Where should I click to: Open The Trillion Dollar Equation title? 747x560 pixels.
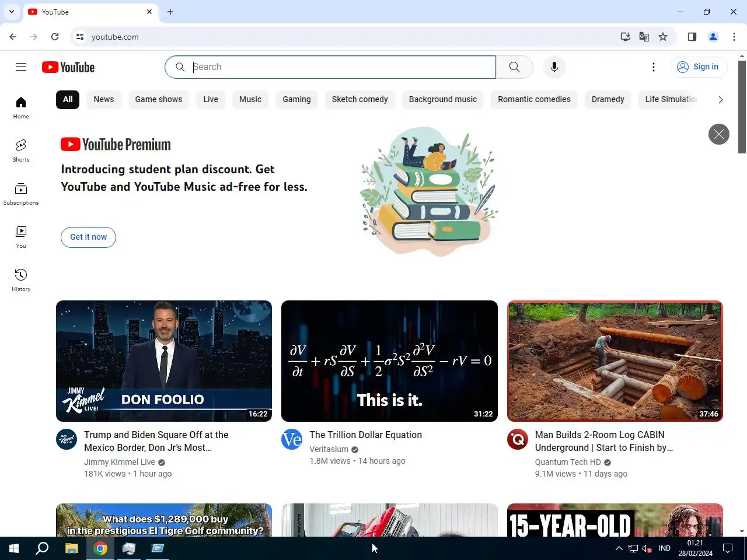point(366,435)
